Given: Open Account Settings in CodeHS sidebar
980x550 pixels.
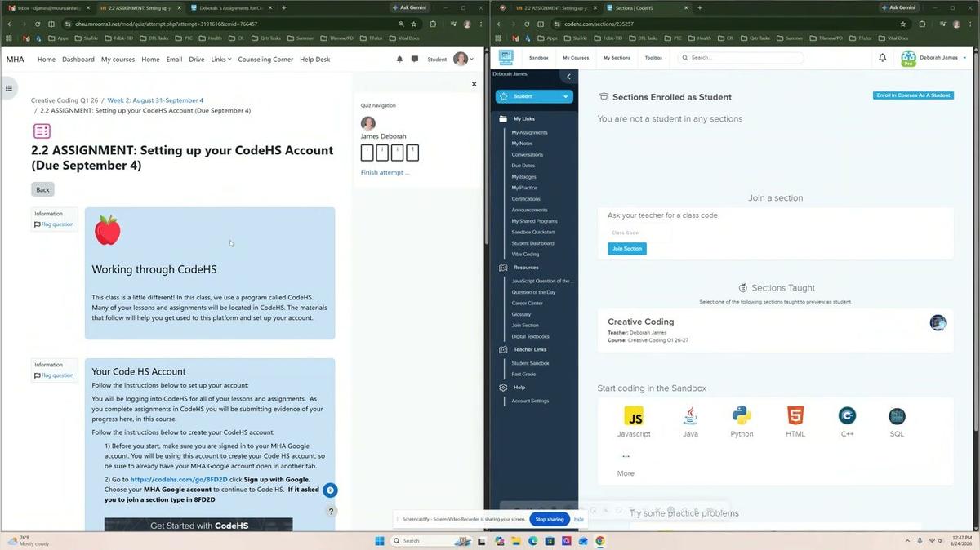Looking at the screenshot, I should [531, 401].
